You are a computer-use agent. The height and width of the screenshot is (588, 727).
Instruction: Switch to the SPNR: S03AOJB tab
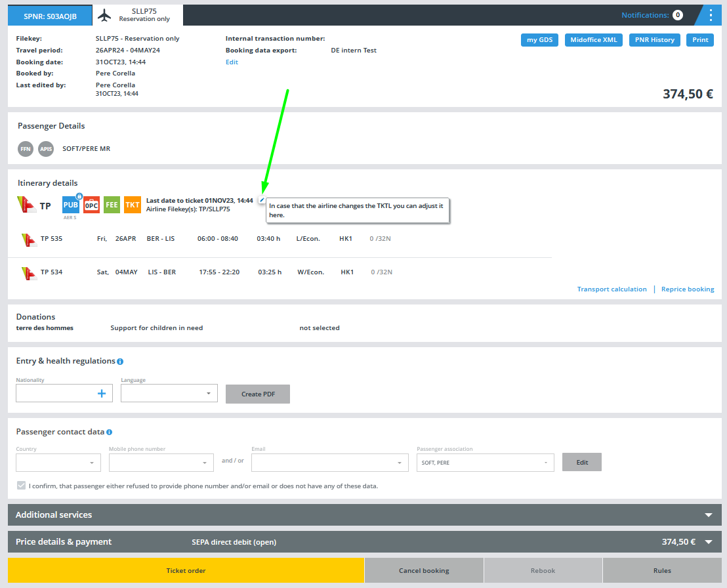coord(50,16)
